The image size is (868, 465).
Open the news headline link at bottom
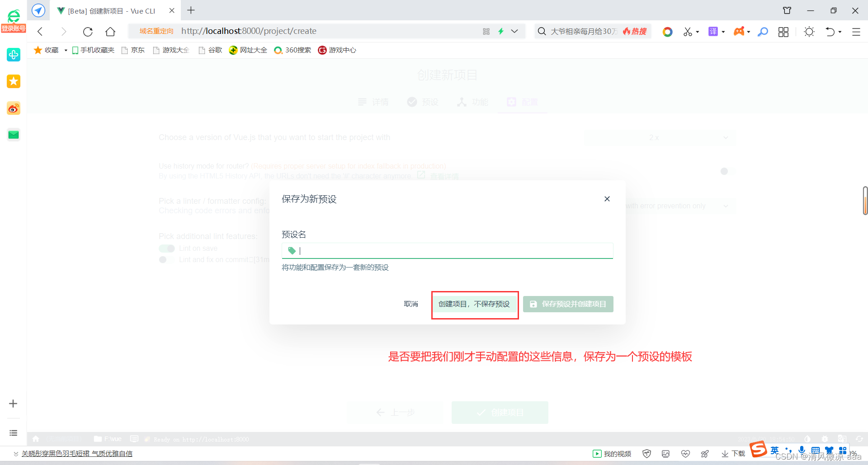[x=77, y=454]
